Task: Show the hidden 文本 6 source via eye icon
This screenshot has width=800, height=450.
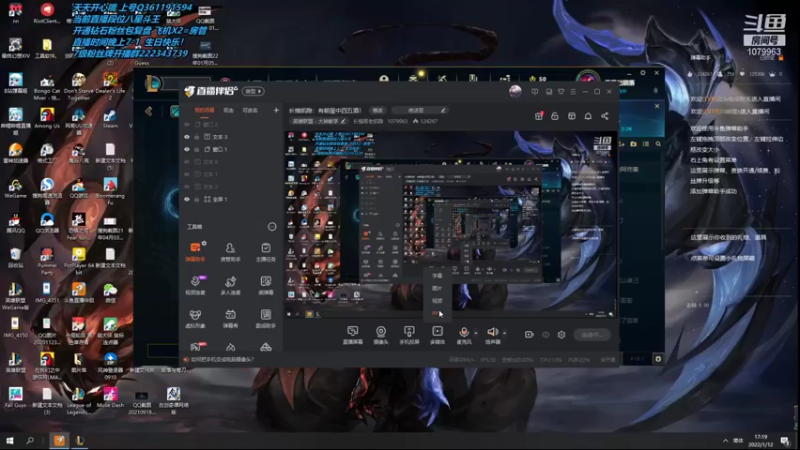Action: (187, 162)
